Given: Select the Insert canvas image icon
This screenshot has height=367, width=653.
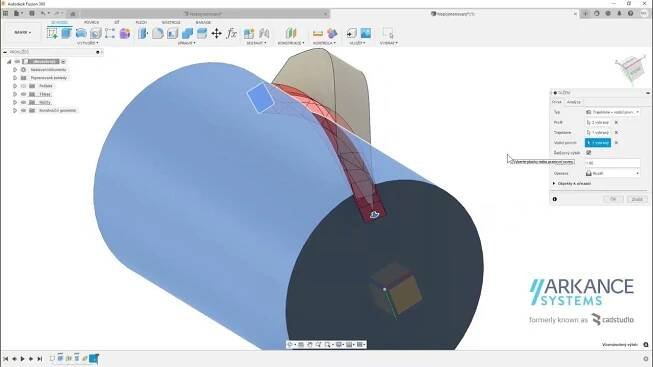Looking at the screenshot, I should click(366, 33).
